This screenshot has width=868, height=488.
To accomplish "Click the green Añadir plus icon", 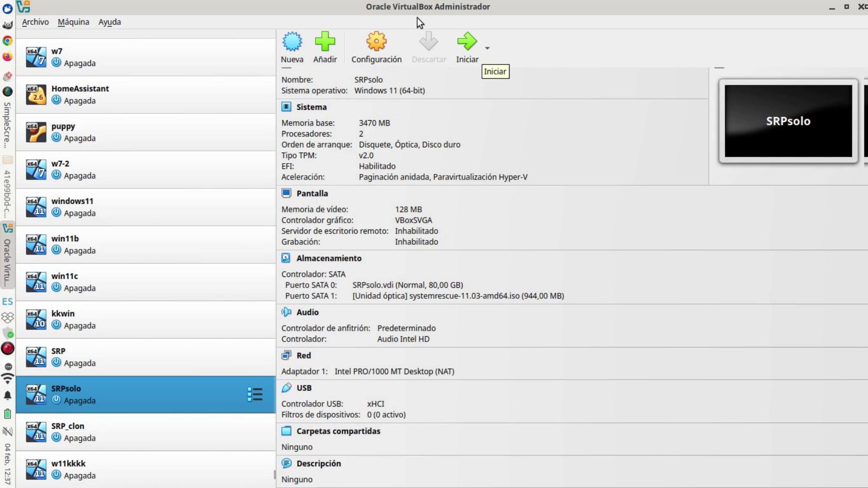I will 325,42.
